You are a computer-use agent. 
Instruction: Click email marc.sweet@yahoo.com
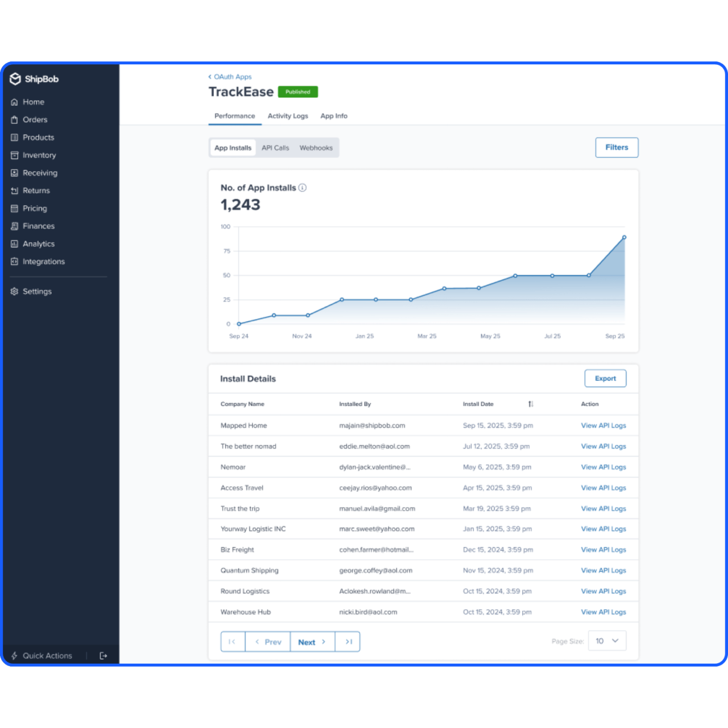[x=377, y=529]
